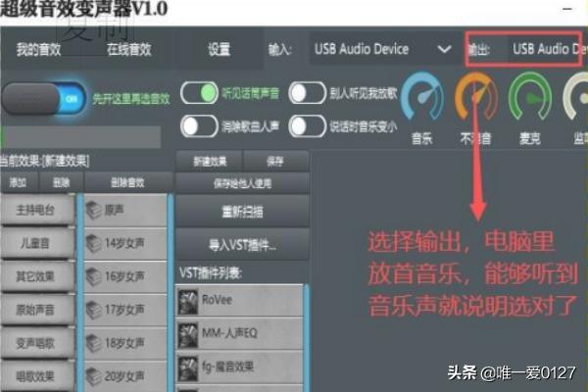Click the 14岁女声 preset icon
Viewport: 588px width, 392px height.
click(94, 243)
